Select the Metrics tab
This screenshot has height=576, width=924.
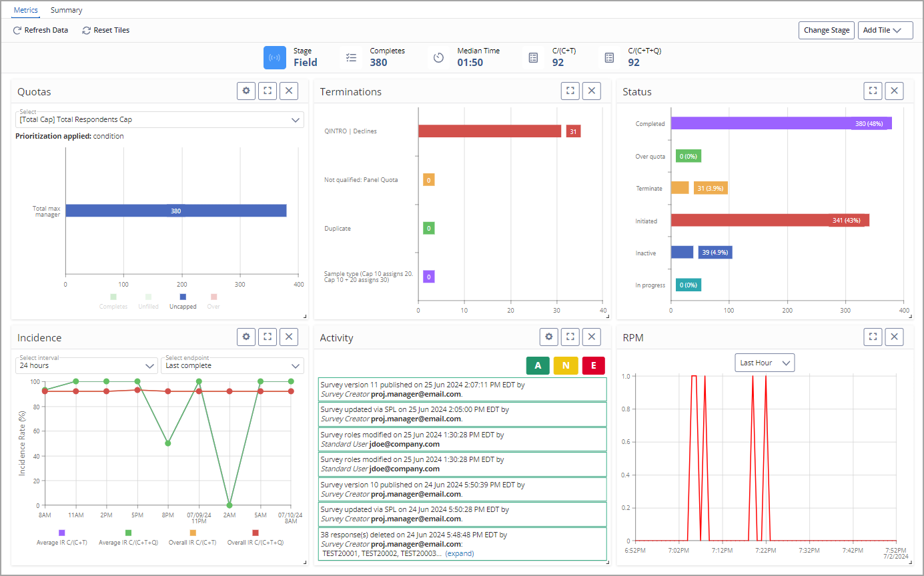[25, 10]
